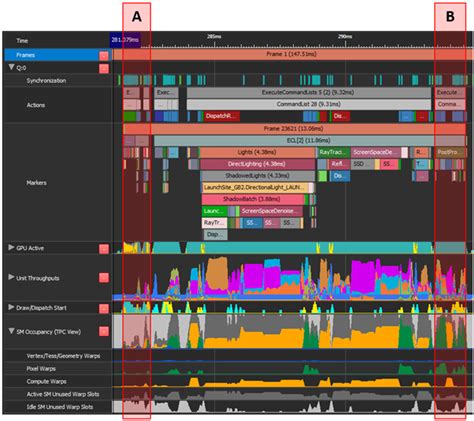
Task: Click the red button on Q:0 row
Action: click(x=104, y=69)
